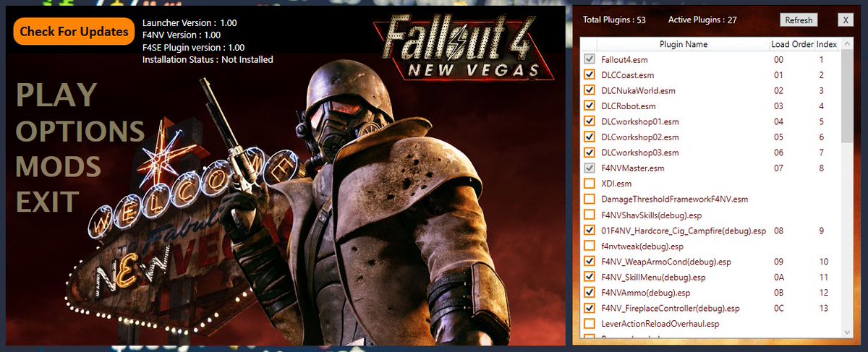Enable F4NVShavSkills(debug).esp plugin
Viewport: 868px width, 352px height.
click(x=590, y=215)
